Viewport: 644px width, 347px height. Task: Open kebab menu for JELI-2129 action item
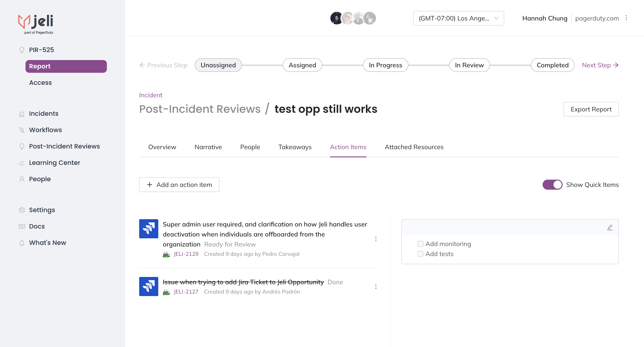coord(376,239)
